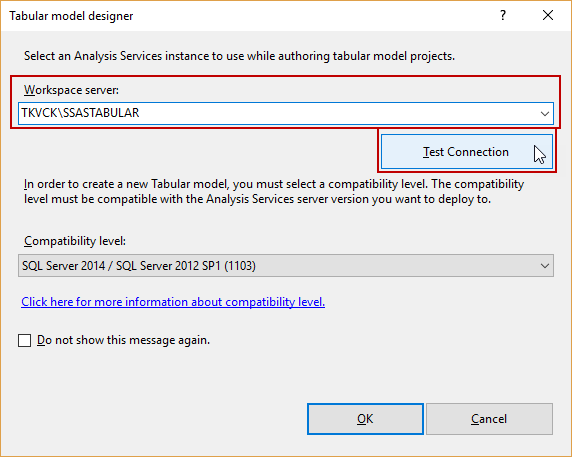Click the question mark help icon
Screen dimensions: 572x457
coord(503,15)
